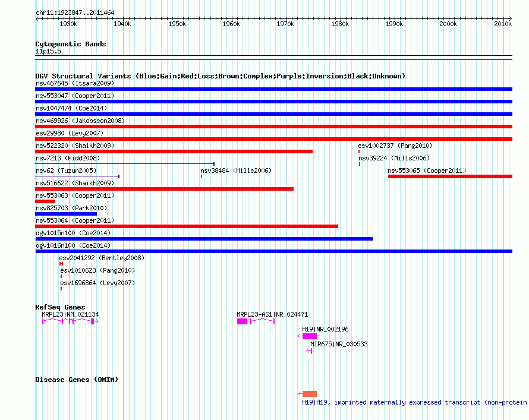
Task: Click the '11p15.5' band label
Action: [48, 51]
